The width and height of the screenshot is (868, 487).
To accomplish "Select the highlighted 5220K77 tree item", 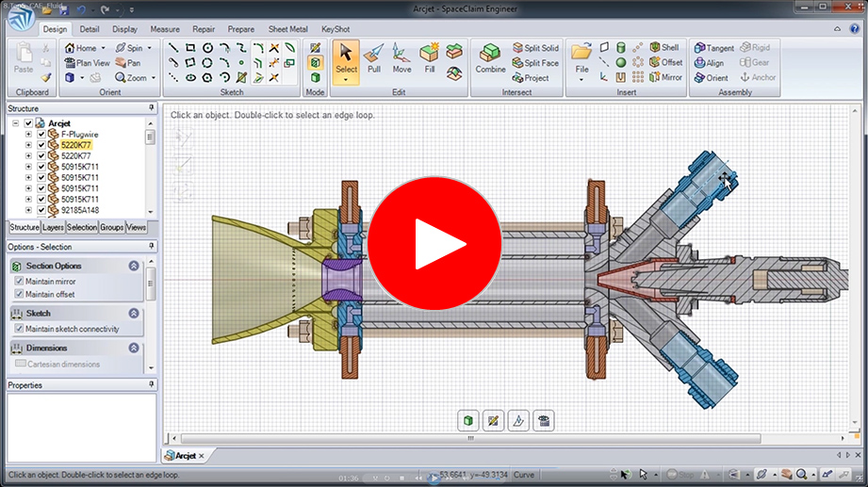I will click(x=75, y=145).
